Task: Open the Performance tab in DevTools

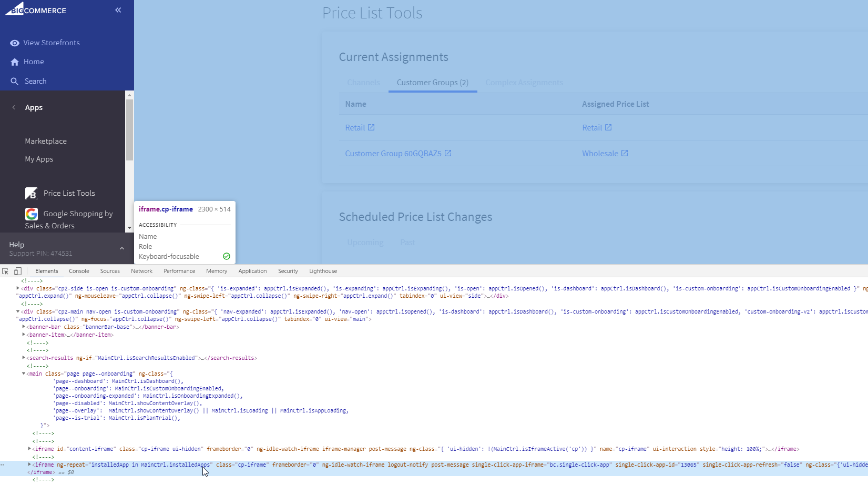Action: (179, 271)
